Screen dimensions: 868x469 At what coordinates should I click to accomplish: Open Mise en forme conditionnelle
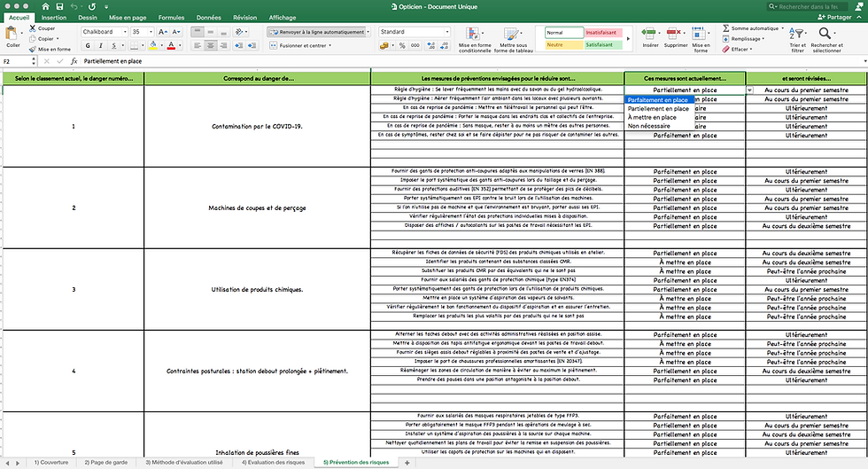[x=475, y=39]
